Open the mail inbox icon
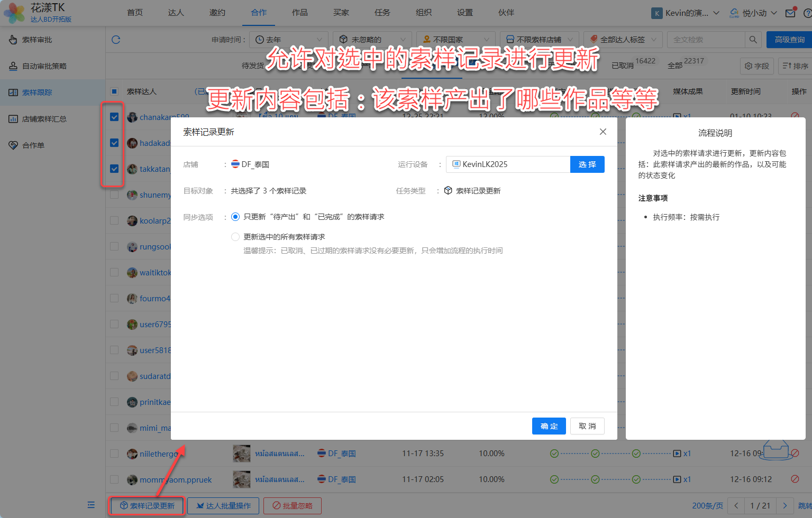Screen dimensions: 812x518 click(x=790, y=13)
